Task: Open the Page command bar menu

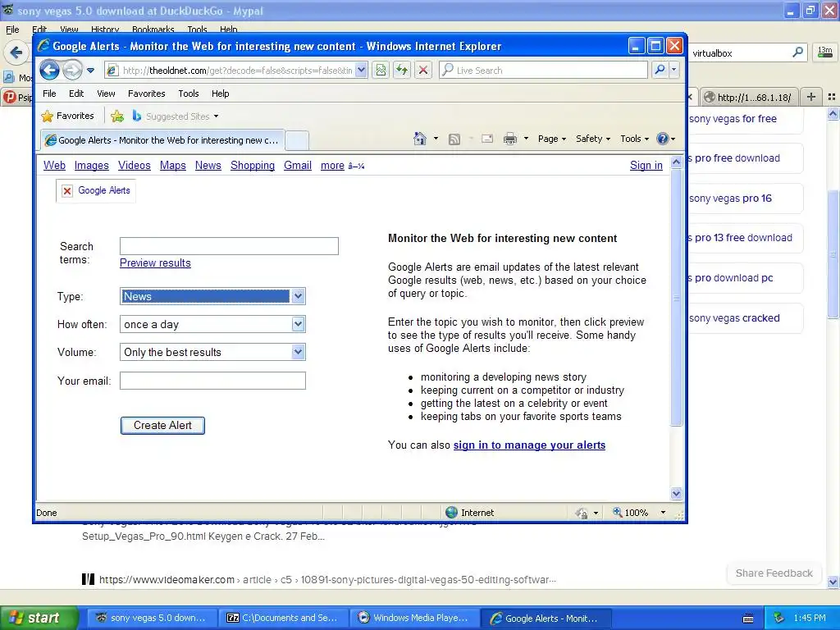Action: (x=552, y=139)
